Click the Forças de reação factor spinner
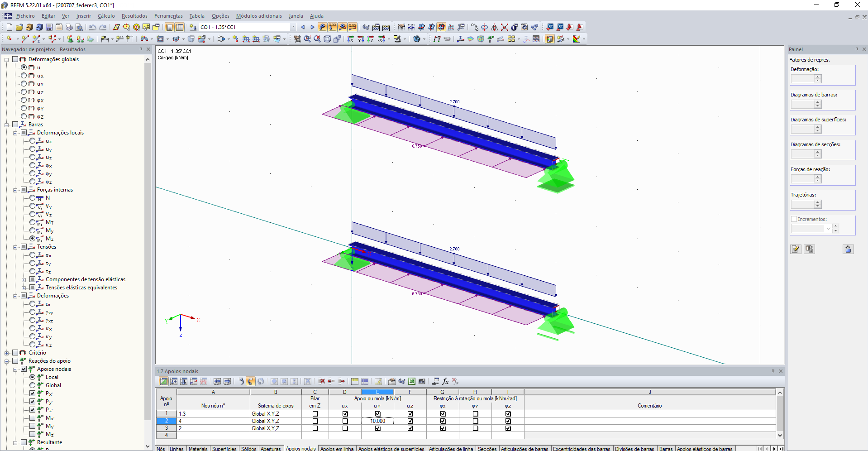868x451 pixels. click(817, 179)
